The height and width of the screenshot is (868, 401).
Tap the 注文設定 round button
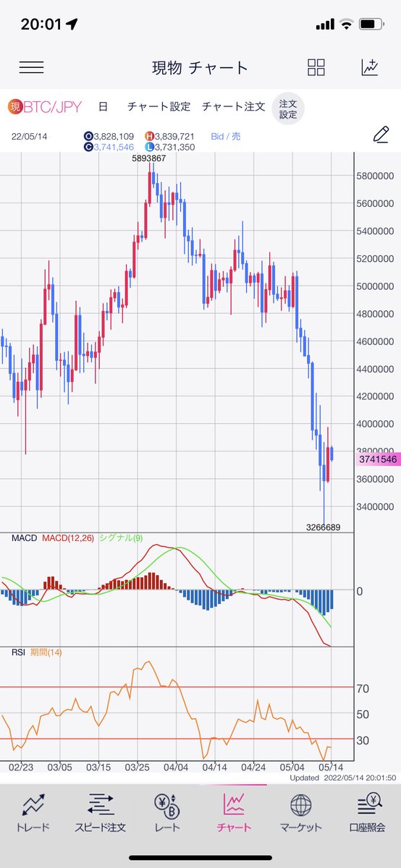(x=288, y=109)
